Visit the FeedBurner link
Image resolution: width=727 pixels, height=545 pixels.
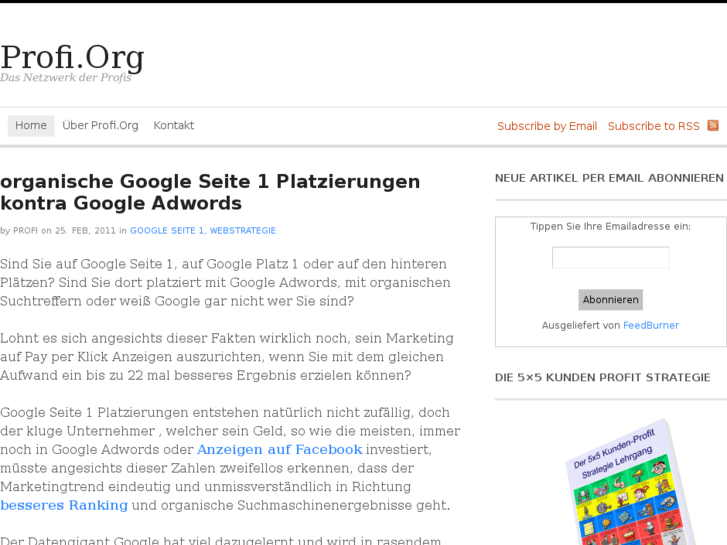click(650, 325)
